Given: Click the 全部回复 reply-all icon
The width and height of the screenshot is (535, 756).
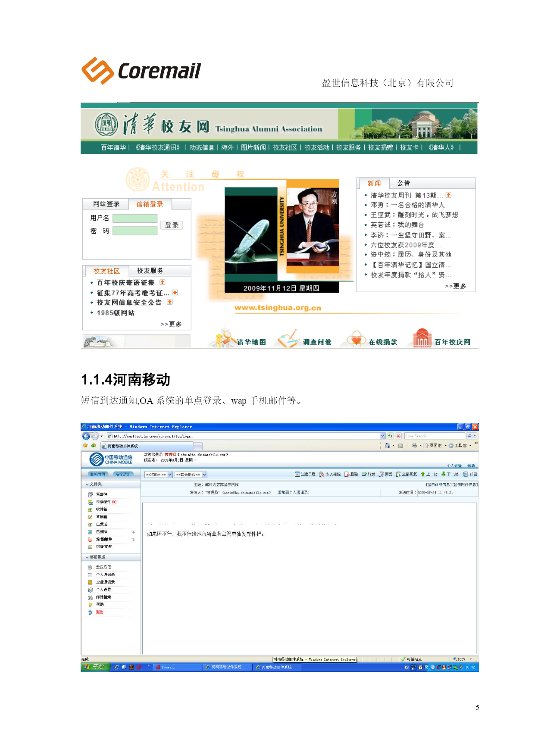Looking at the screenshot, I should pyautogui.click(x=398, y=474).
